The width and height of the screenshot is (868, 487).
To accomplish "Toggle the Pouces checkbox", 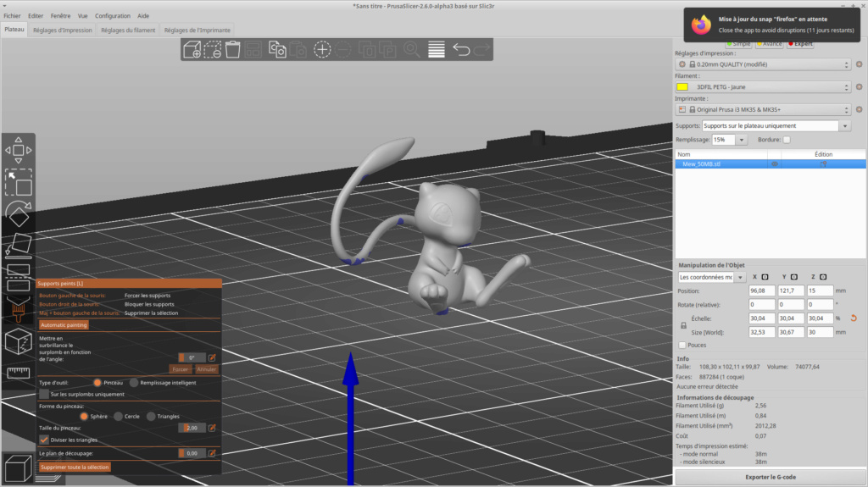I will click(x=682, y=346).
